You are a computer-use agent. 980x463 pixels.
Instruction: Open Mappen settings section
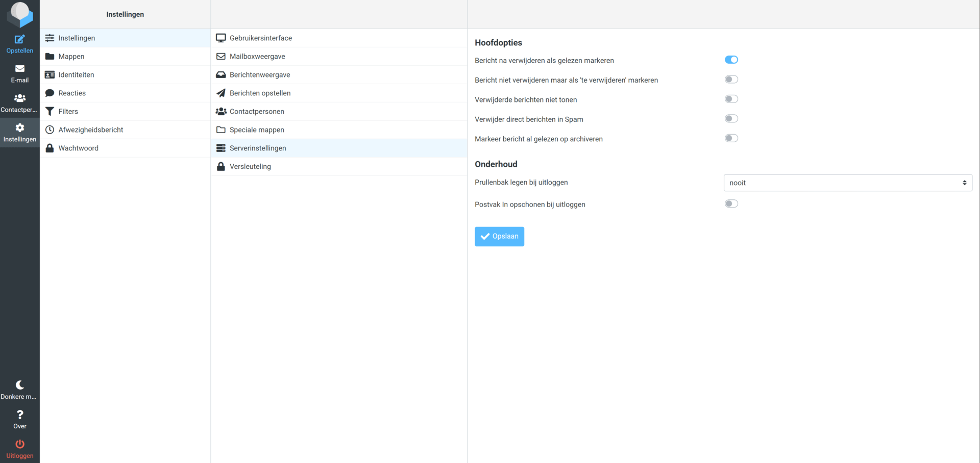point(125,57)
